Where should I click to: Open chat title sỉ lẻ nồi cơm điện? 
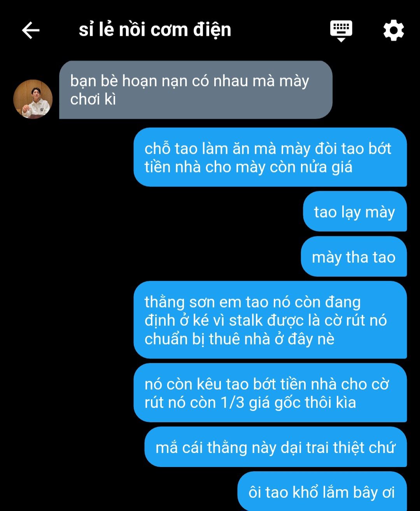(155, 30)
